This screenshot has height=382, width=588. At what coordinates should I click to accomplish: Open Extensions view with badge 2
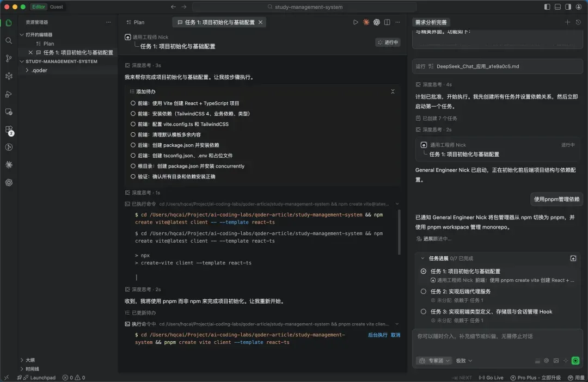coord(9,130)
